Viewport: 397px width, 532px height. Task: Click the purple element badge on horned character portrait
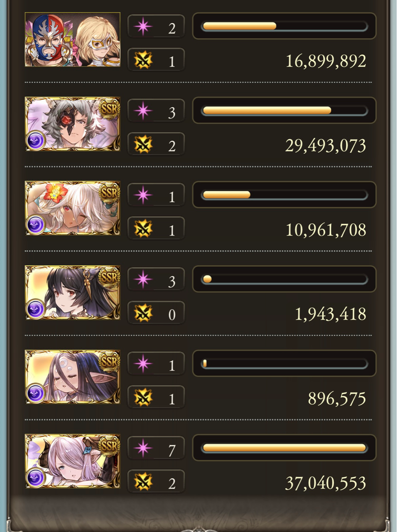point(36,478)
